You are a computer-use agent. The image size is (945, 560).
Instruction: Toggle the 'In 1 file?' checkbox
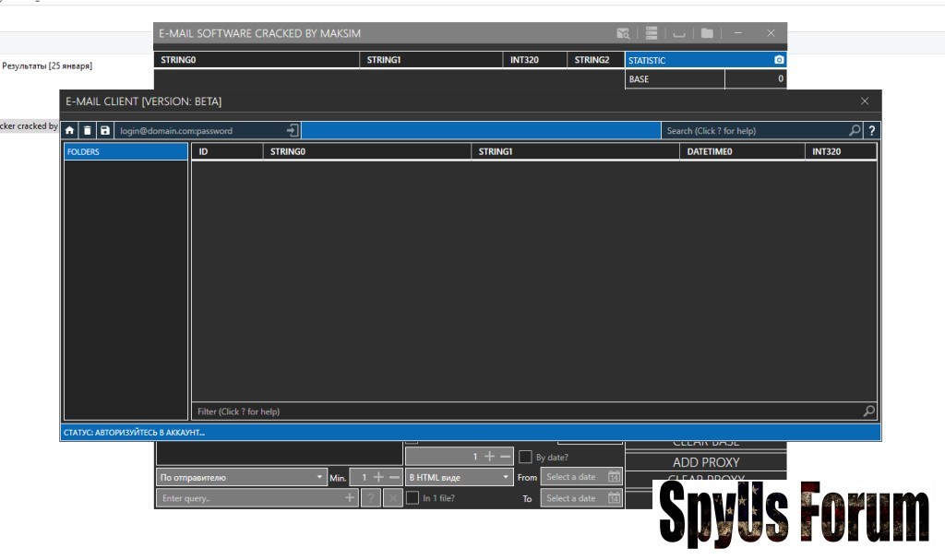click(413, 498)
